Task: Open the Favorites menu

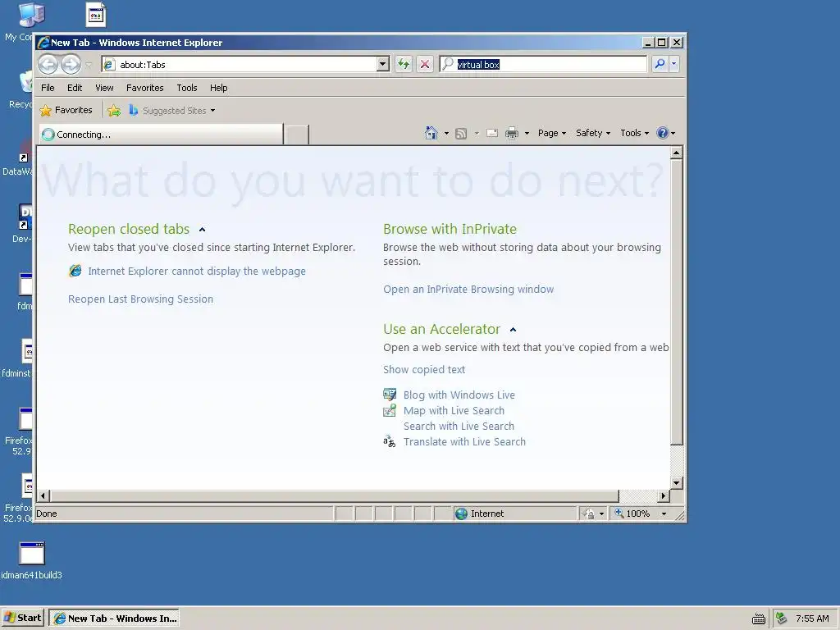Action: pos(144,88)
